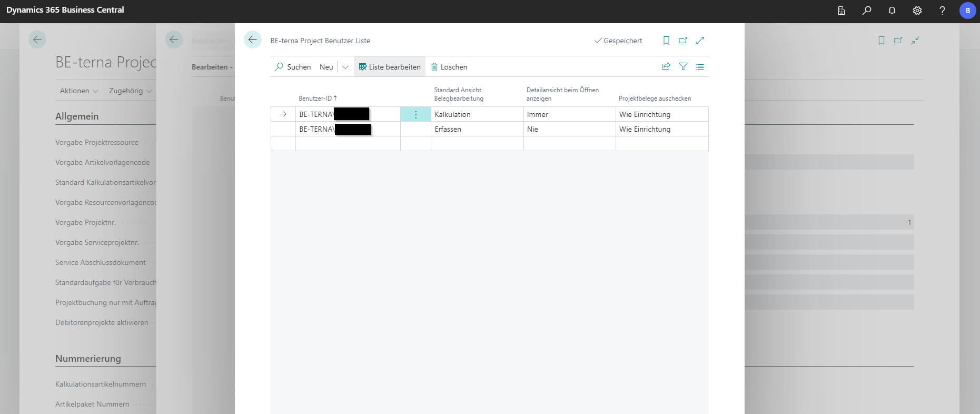Image resolution: width=980 pixels, height=414 pixels.
Task: Click Vorgabe Serviceprojektnr. label
Action: click(x=97, y=242)
